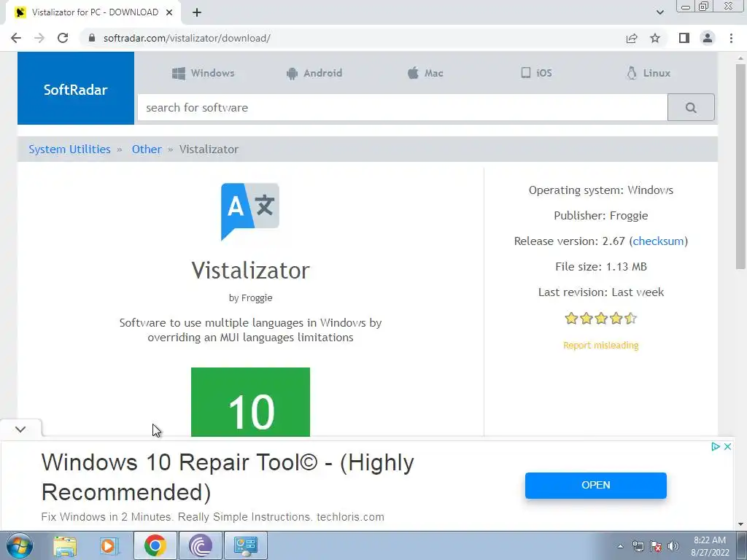Screen dimensions: 747x560
Task: Close the Vistalizator for PC tab
Action: pyautogui.click(x=169, y=12)
